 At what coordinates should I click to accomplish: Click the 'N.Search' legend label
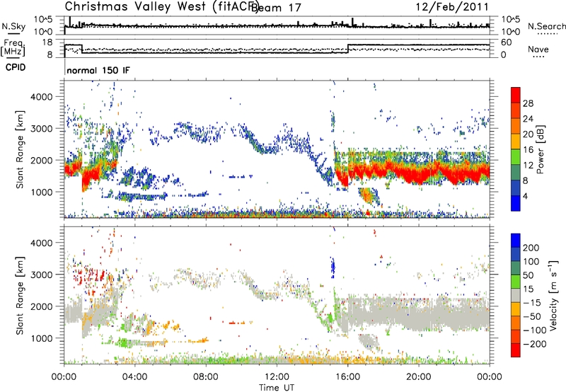click(546, 26)
